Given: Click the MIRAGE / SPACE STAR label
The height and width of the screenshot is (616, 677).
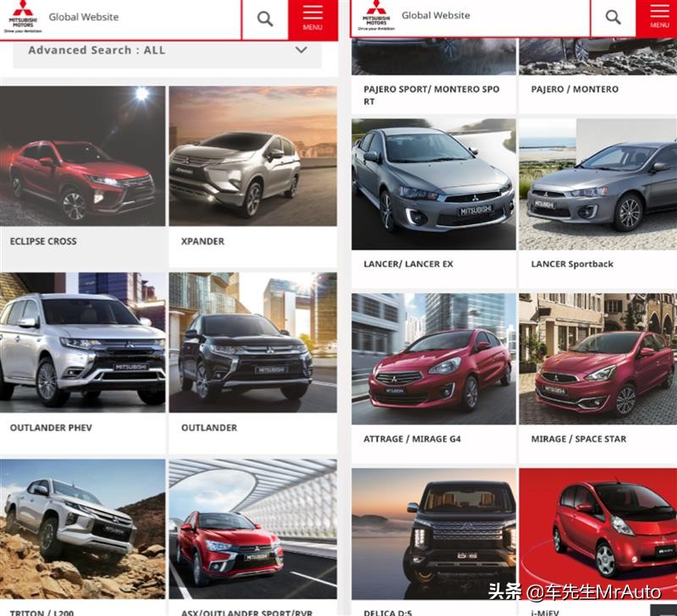Looking at the screenshot, I should coord(579,439).
